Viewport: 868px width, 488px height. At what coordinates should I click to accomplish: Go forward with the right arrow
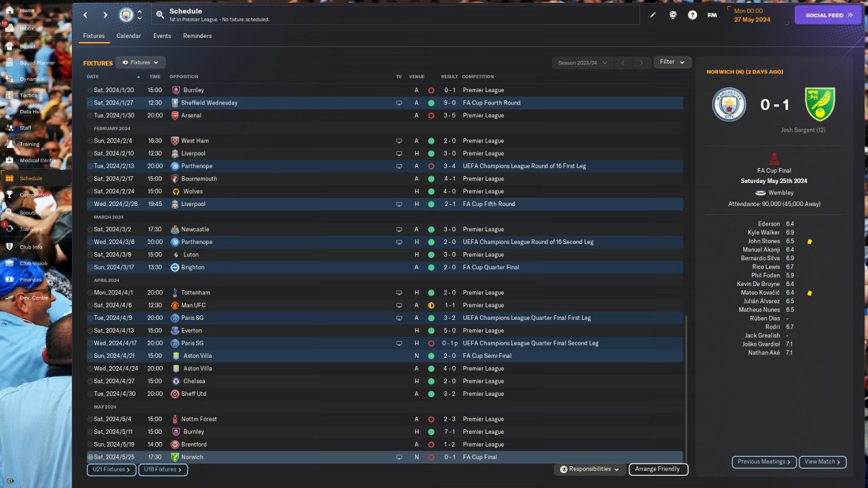tap(105, 15)
